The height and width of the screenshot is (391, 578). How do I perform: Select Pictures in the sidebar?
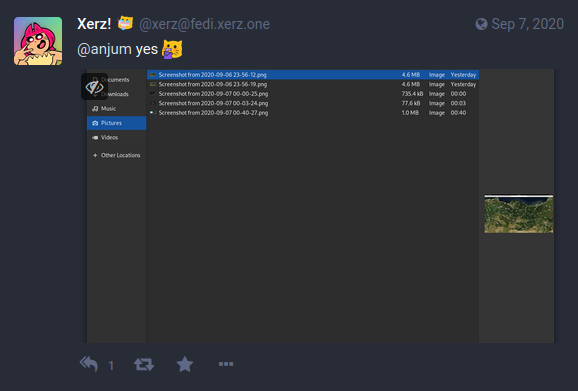[x=116, y=123]
